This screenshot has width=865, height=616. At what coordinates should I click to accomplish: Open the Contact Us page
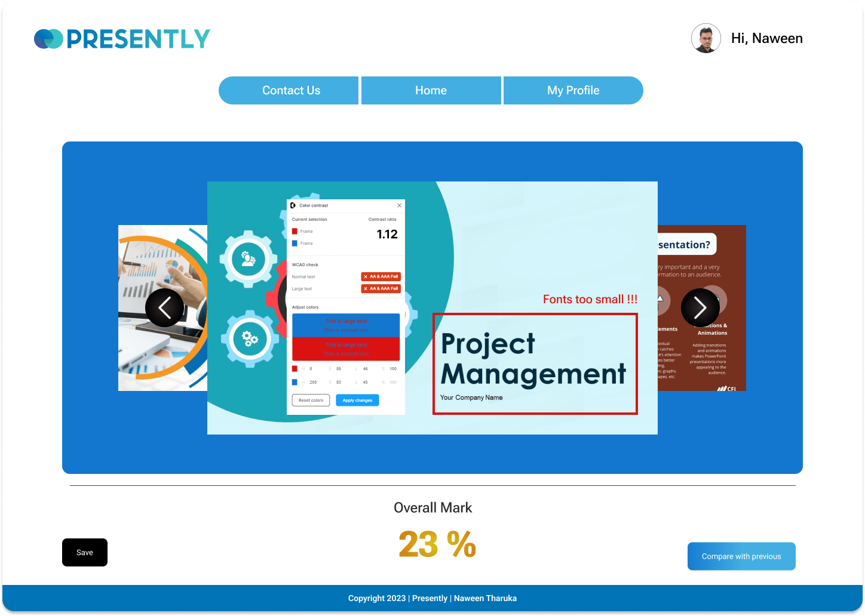[x=291, y=91]
